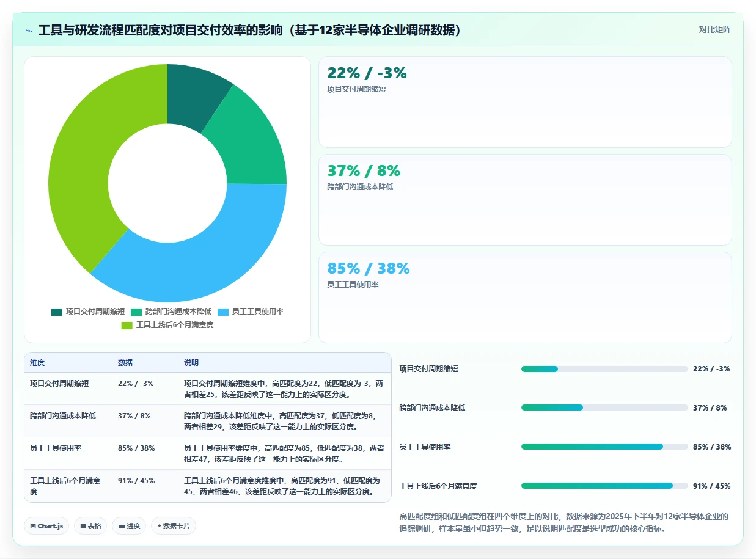Click the 跨部门沟通成本降低 progress bar
Screen dimensions: 756x559
coord(604,407)
